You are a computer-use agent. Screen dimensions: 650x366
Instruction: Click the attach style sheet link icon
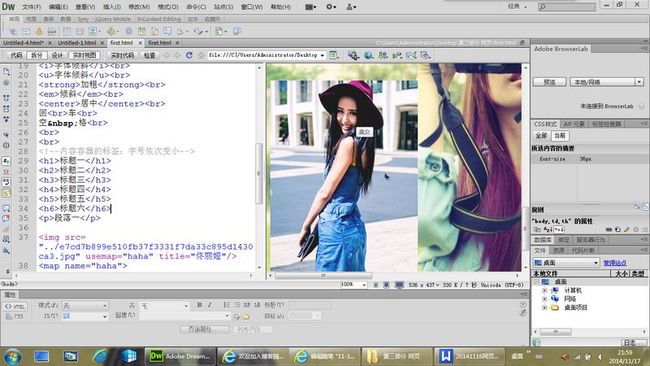coord(610,230)
